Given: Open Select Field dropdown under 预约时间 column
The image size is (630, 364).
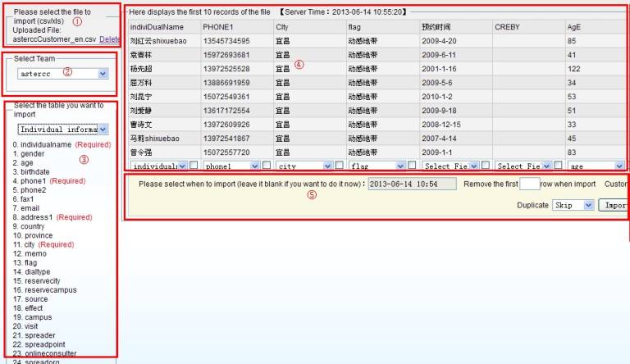Looking at the screenshot, I should pyautogui.click(x=450, y=166).
